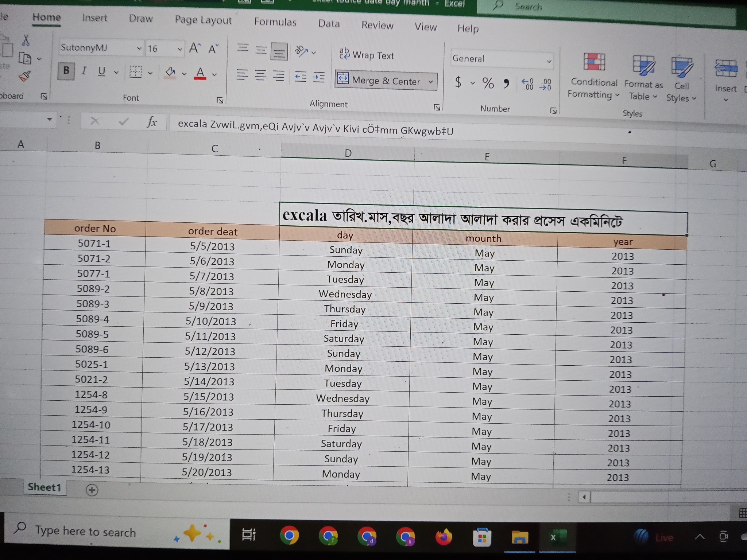Apply the red Font Color A
747x560 pixels.
pos(200,73)
